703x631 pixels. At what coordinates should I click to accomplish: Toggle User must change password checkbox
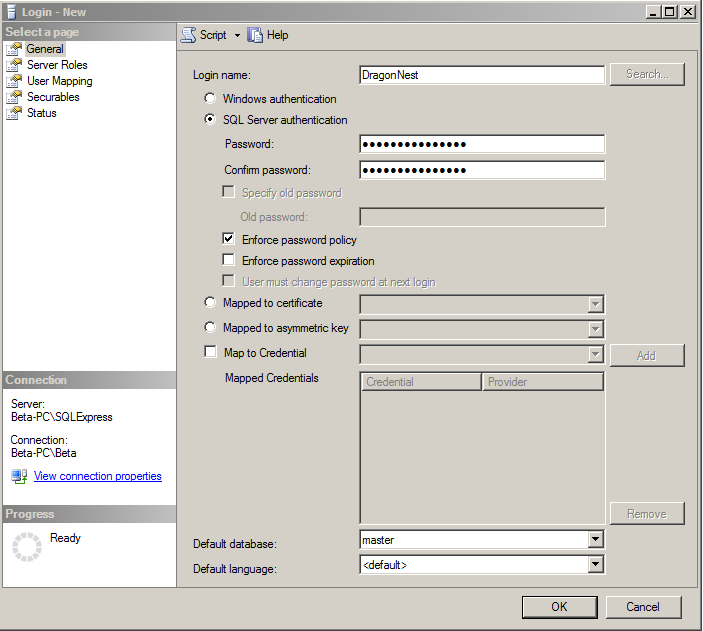point(229,281)
